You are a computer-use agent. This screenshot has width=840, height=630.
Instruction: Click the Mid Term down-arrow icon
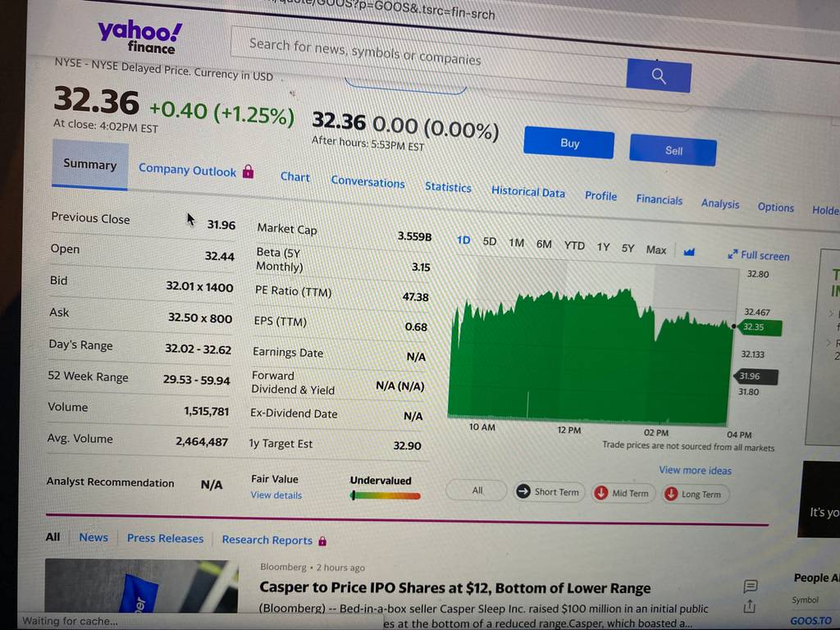(601, 493)
